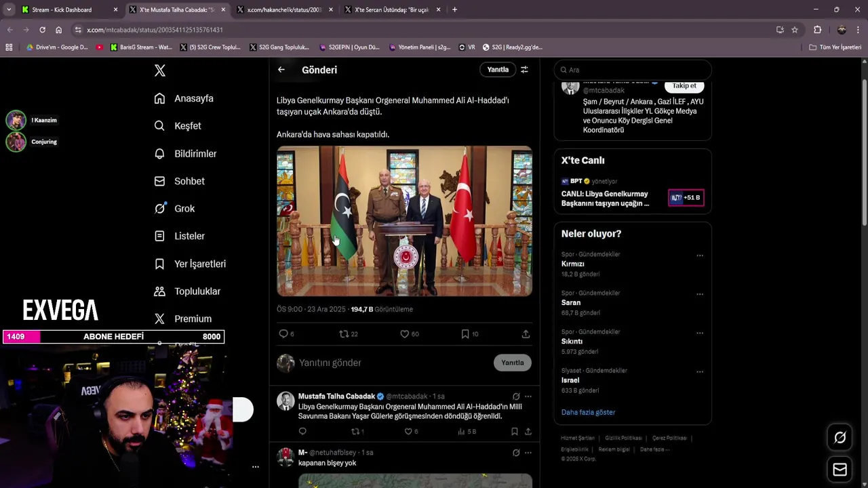Open reply sort settings icon
This screenshot has width=868, height=488.
click(x=524, y=69)
